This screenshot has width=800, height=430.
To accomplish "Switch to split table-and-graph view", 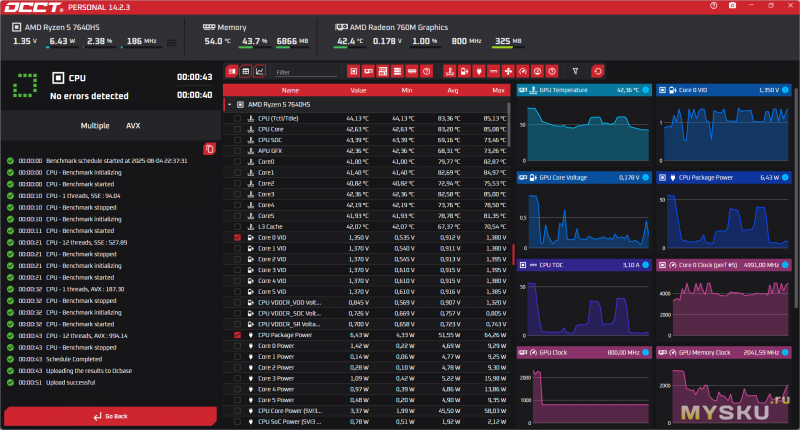I will tap(232, 71).
